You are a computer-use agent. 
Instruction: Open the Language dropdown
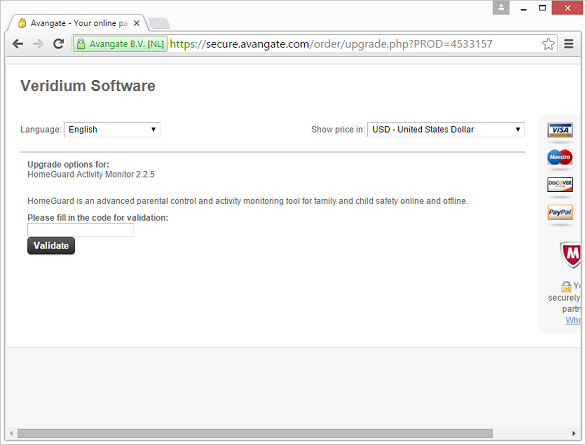click(112, 130)
